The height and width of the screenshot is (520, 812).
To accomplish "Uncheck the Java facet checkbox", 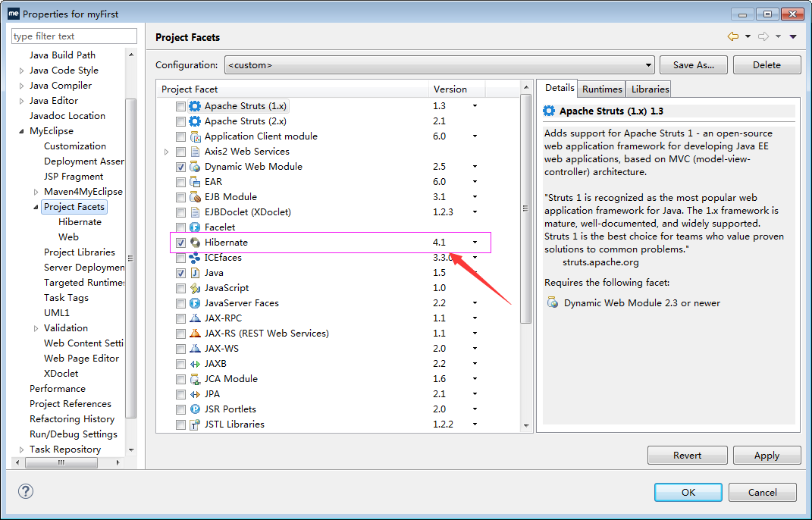I will click(180, 274).
